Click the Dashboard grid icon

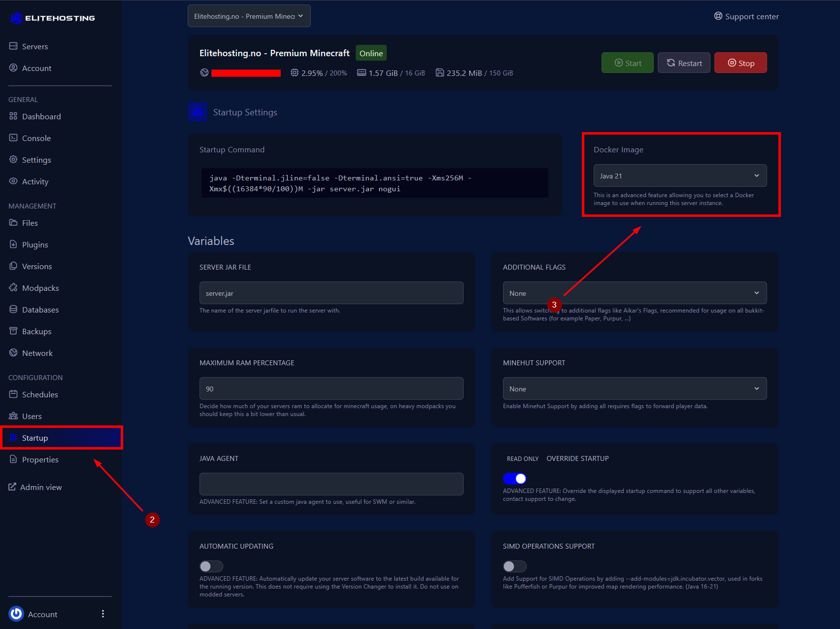tap(13, 116)
